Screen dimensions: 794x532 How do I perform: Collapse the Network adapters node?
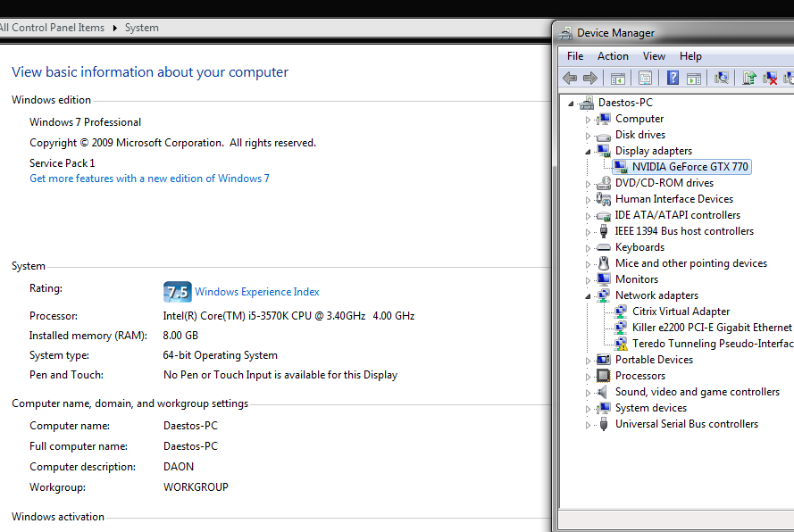[588, 296]
